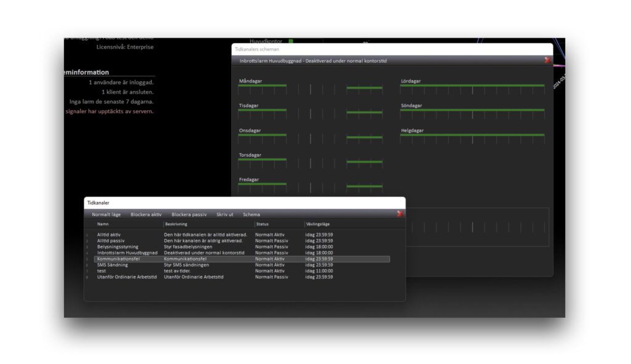Image resolution: width=631 pixels, height=364 pixels.
Task: Click Måndagar morning green schedule bar
Action: (263, 85)
